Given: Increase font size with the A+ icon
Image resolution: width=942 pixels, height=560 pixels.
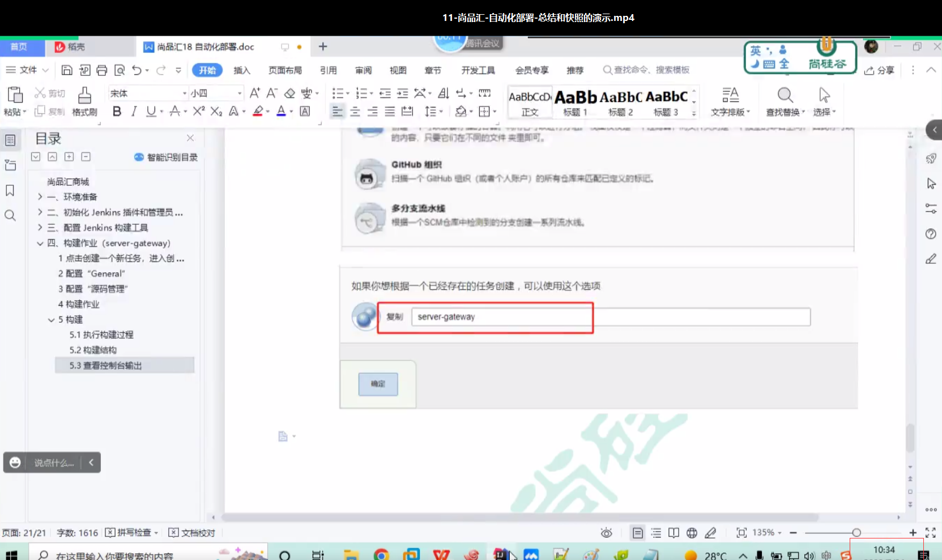Looking at the screenshot, I should 255,93.
